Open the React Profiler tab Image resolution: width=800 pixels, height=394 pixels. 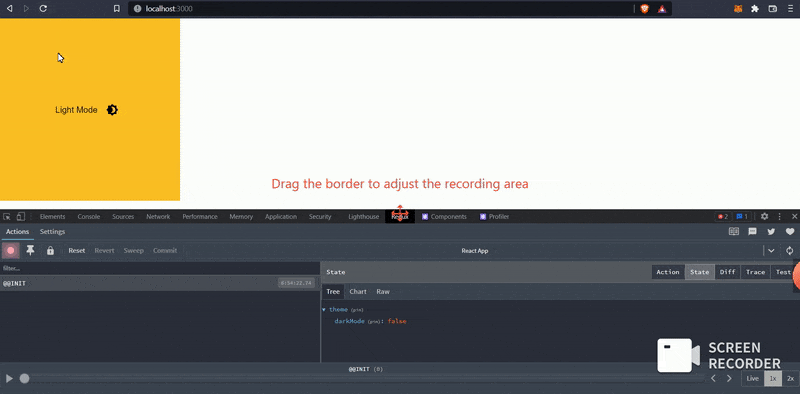(x=494, y=216)
